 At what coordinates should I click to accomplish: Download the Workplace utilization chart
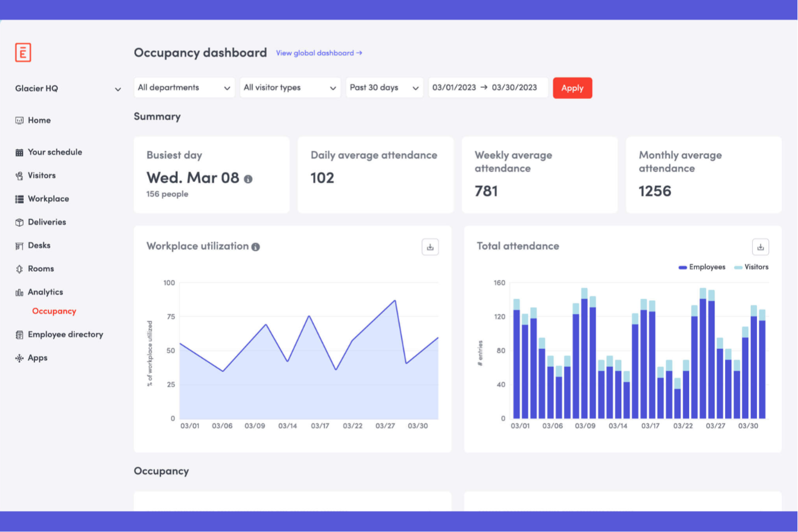click(x=430, y=247)
